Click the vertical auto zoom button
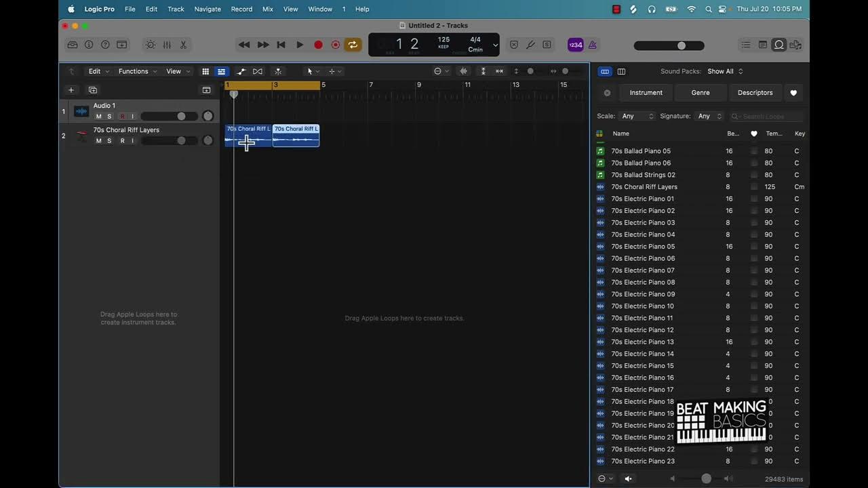868x488 pixels. 483,71
